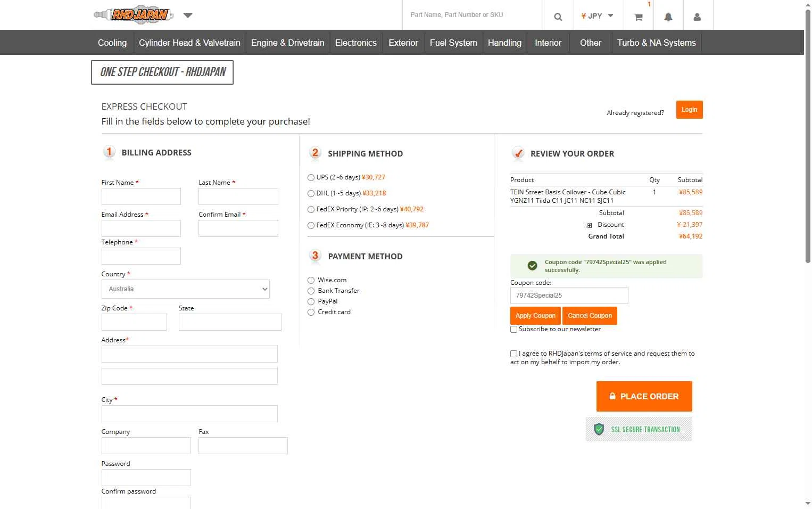Viewport: 812px width, 509px height.
Task: Click the scrollbar down arrow
Action: (808, 503)
